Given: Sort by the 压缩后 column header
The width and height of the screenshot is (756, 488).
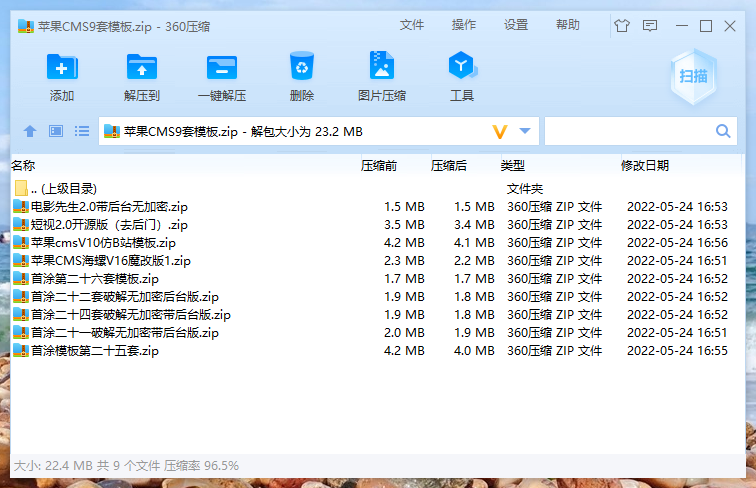Looking at the screenshot, I should point(449,166).
